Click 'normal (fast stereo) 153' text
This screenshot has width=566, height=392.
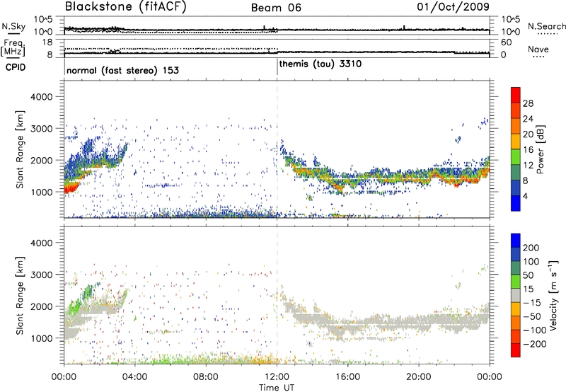(122, 70)
